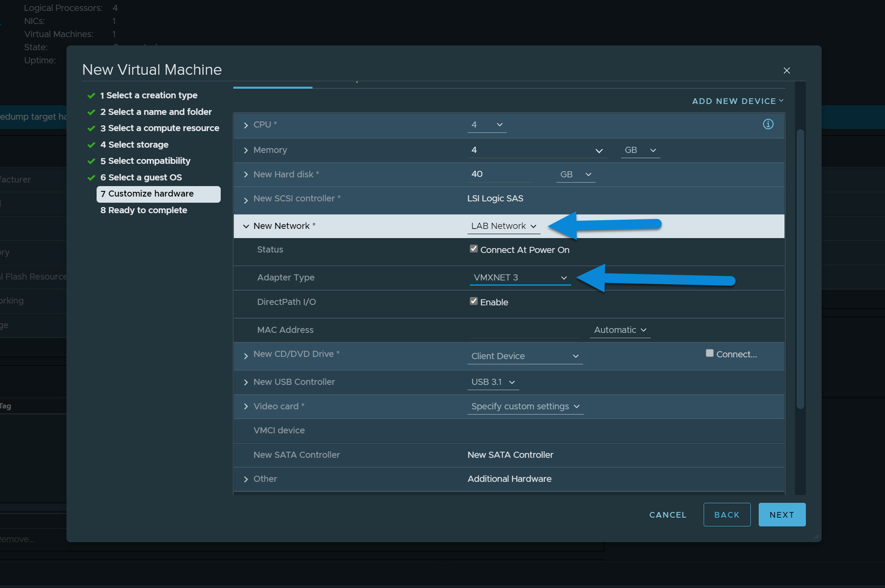The image size is (885, 588).
Task: Open the LAB Network dropdown
Action: coord(504,226)
